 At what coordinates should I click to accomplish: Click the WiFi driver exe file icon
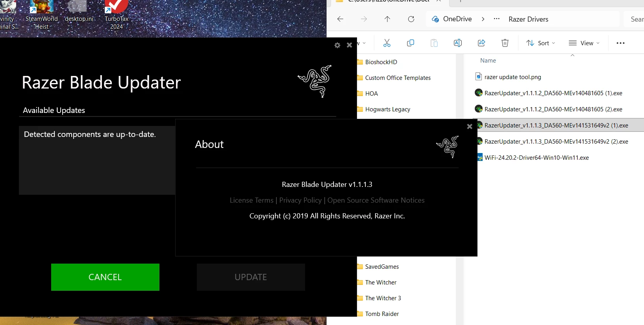coord(479,158)
